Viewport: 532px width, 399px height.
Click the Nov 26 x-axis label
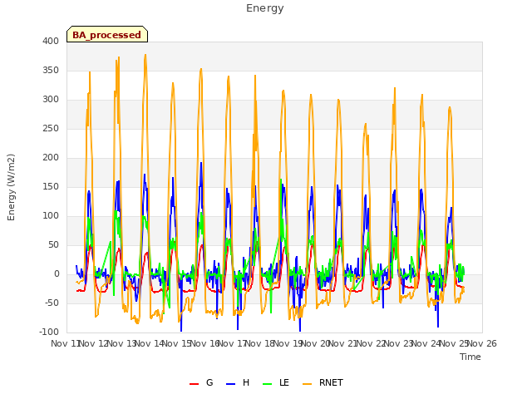click(482, 343)
